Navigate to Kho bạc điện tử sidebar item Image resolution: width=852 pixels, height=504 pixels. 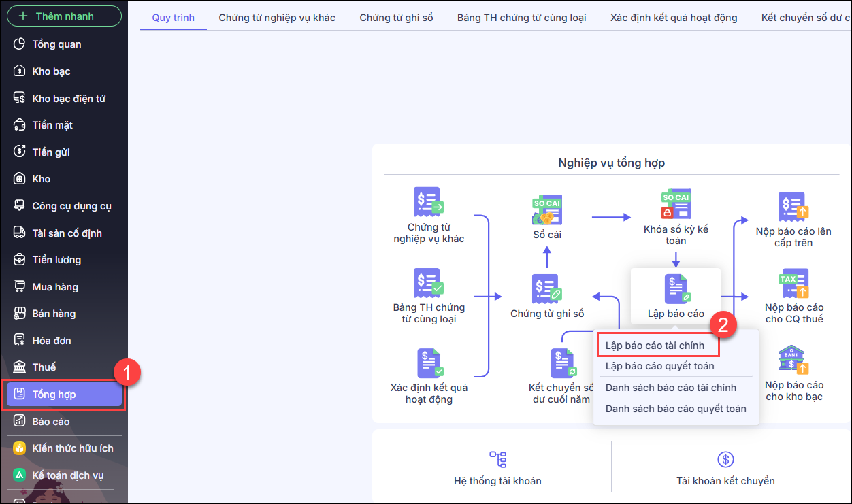(x=68, y=99)
